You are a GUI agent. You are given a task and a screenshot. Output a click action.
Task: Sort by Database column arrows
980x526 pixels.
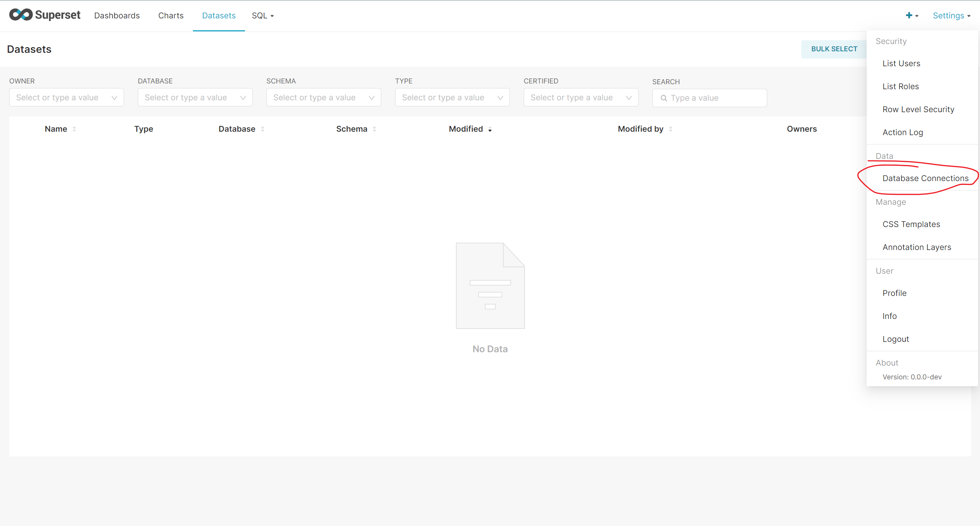(x=263, y=129)
